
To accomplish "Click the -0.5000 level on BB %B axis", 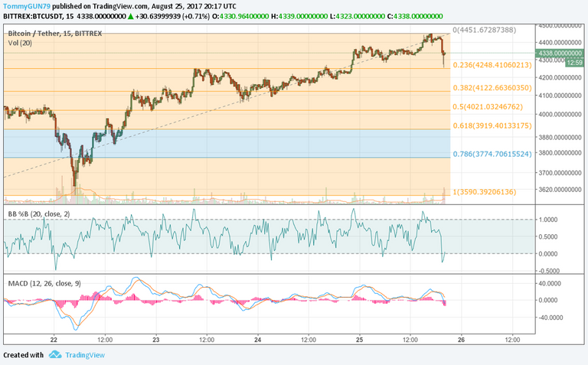I will [548, 271].
